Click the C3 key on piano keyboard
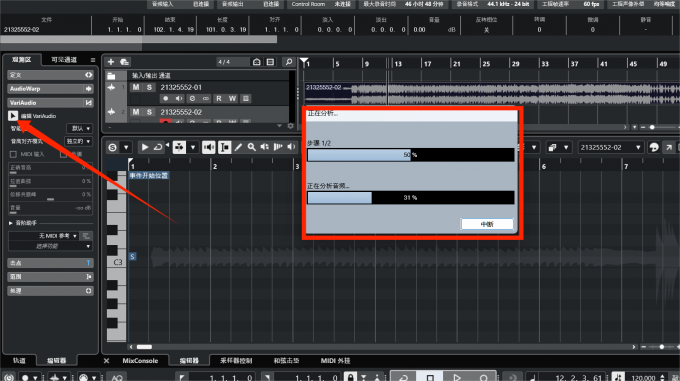Viewport: 680px width, 381px height. [x=117, y=262]
